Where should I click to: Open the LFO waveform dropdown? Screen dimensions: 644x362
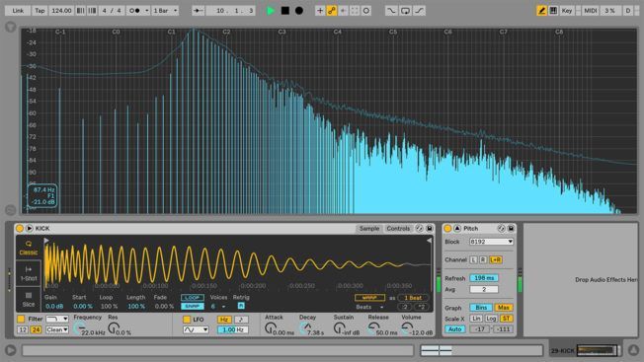coord(196,329)
